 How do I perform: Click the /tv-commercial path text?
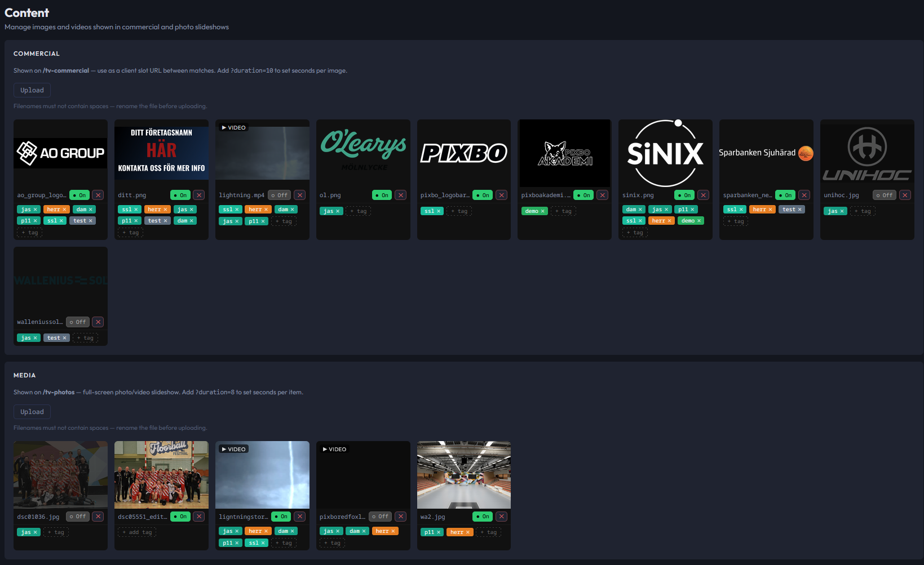point(66,70)
